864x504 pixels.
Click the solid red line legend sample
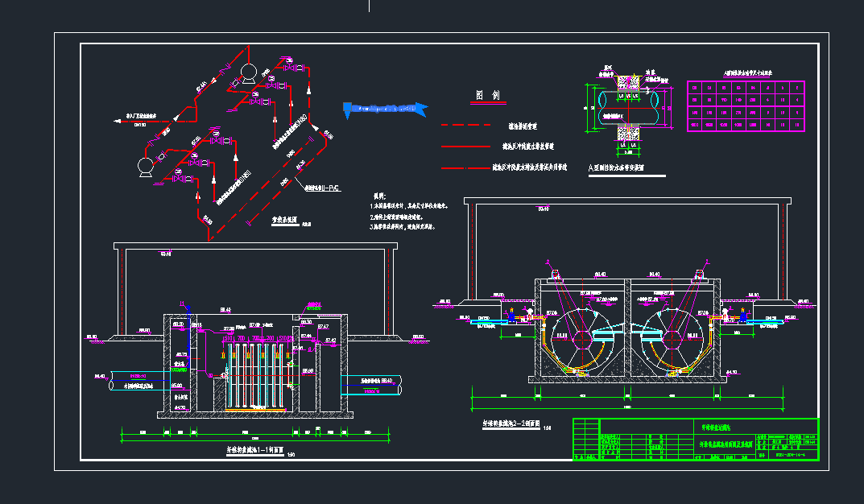[x=465, y=147]
